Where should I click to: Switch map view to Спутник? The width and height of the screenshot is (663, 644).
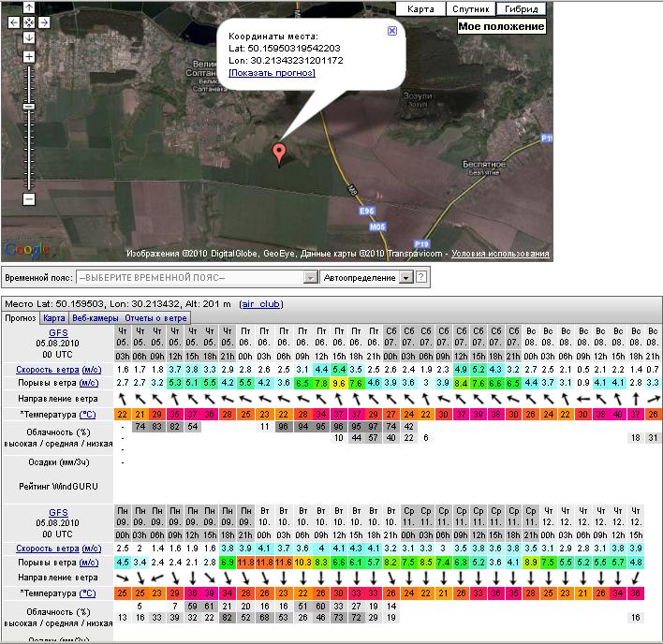[x=469, y=8]
